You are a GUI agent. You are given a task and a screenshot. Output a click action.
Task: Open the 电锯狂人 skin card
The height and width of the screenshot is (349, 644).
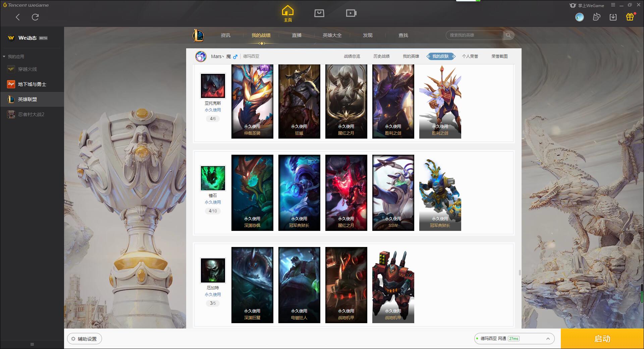tap(299, 285)
